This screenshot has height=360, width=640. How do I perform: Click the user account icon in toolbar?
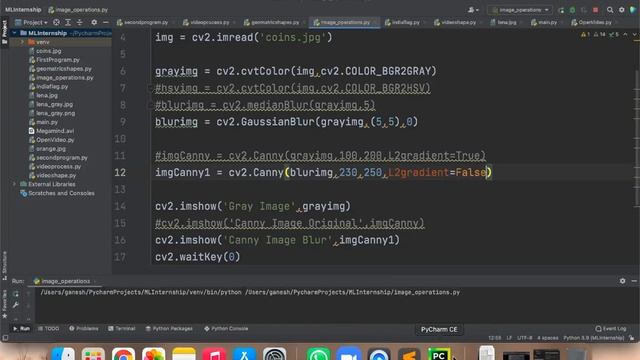473,10
